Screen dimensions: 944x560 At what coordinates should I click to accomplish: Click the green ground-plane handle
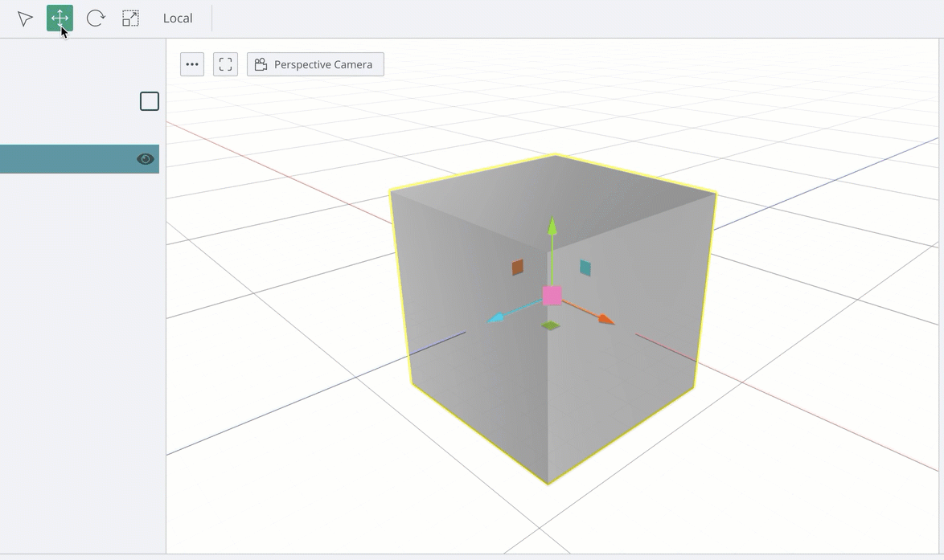pos(550,325)
